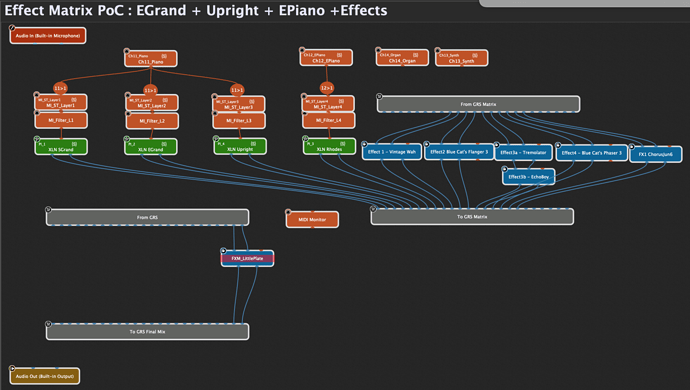
Task: Select the Effect2 Blue Cat's Flanger 3 block
Action: point(459,152)
